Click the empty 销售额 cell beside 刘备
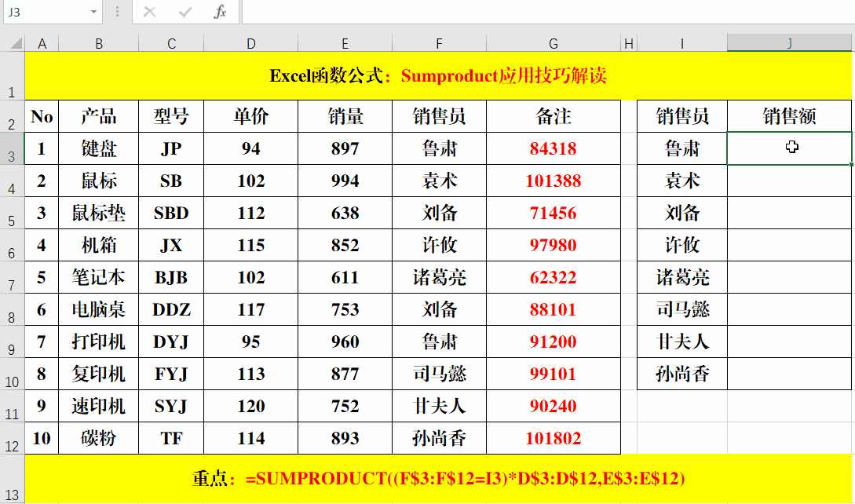Viewport: 855px width, 504px height. (790, 213)
